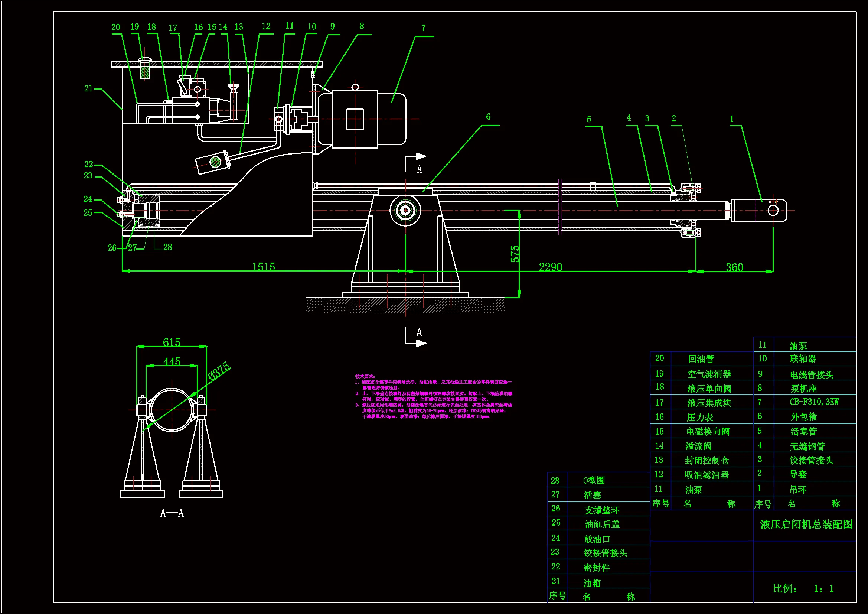Click the 1515 dimension text
The image size is (868, 614).
tap(264, 267)
